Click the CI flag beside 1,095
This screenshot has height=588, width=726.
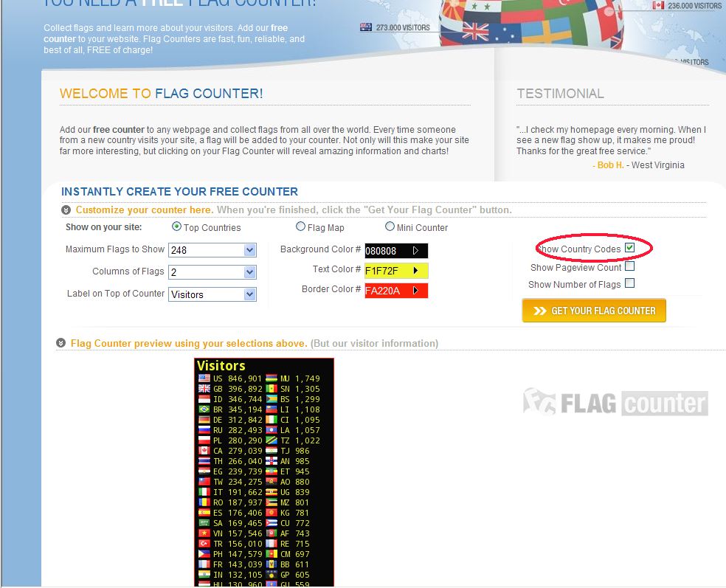coord(272,420)
